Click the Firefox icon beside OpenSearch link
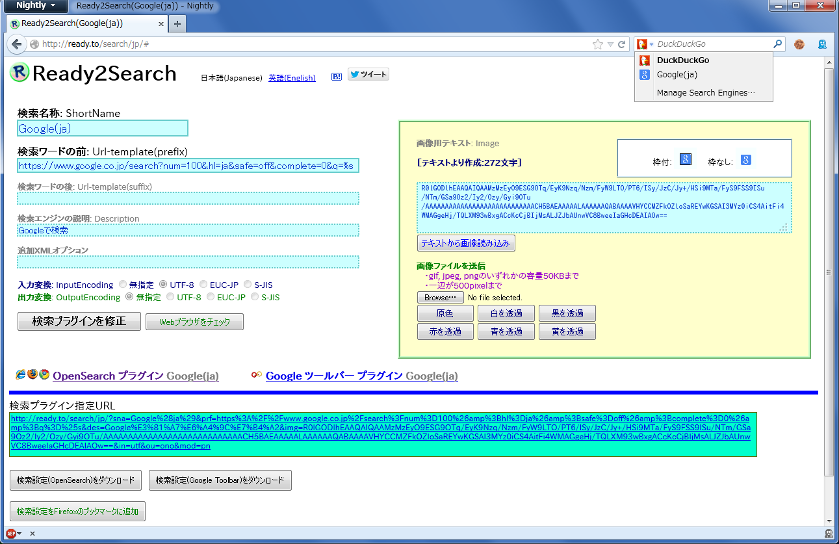Image resolution: width=839 pixels, height=544 pixels. pyautogui.click(x=33, y=374)
